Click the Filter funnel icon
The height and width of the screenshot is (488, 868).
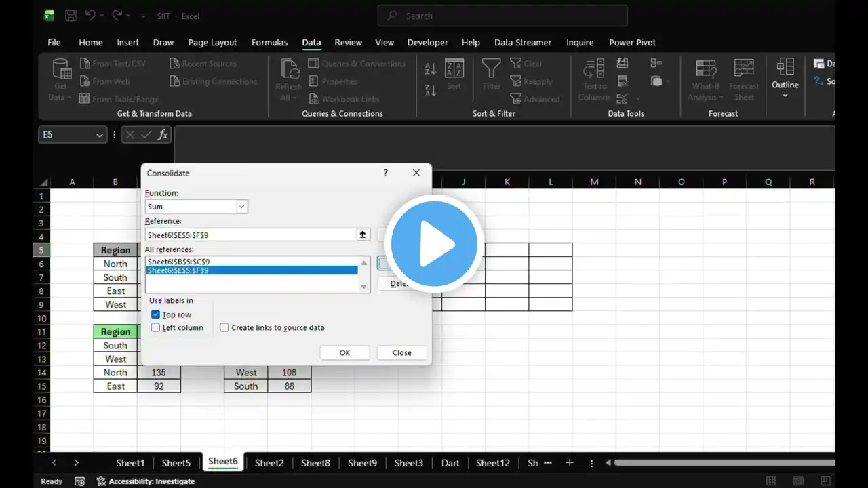(491, 70)
